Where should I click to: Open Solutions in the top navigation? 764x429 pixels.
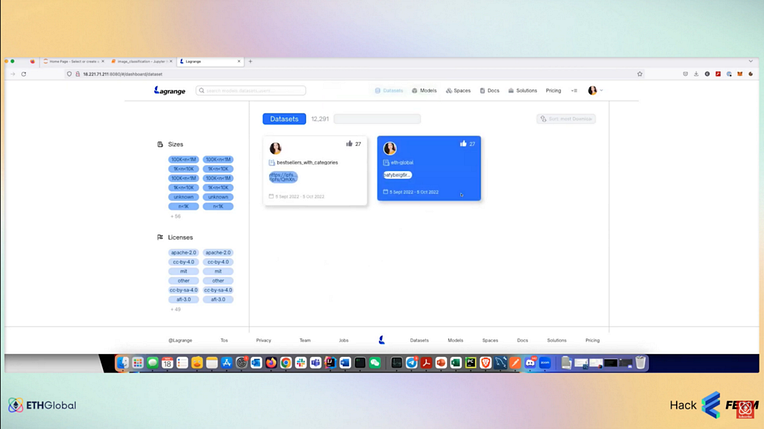coord(523,91)
